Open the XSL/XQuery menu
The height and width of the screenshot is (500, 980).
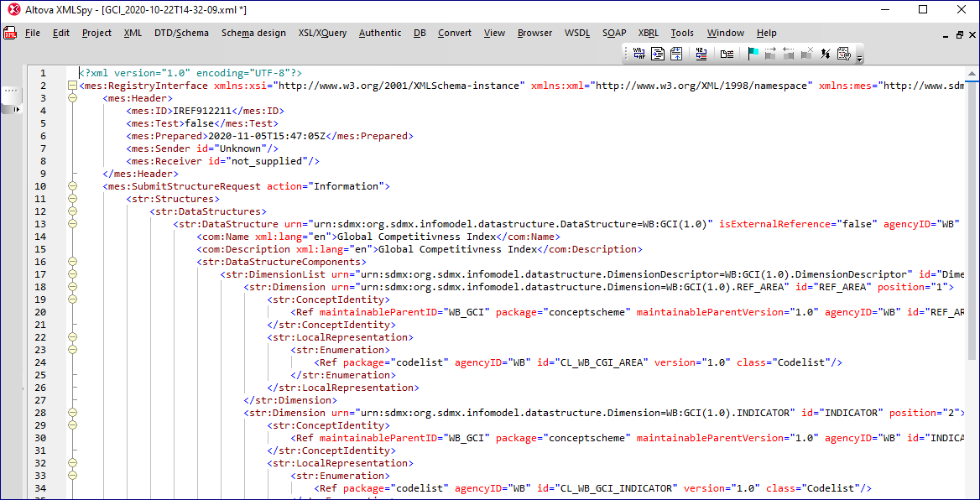click(x=322, y=34)
